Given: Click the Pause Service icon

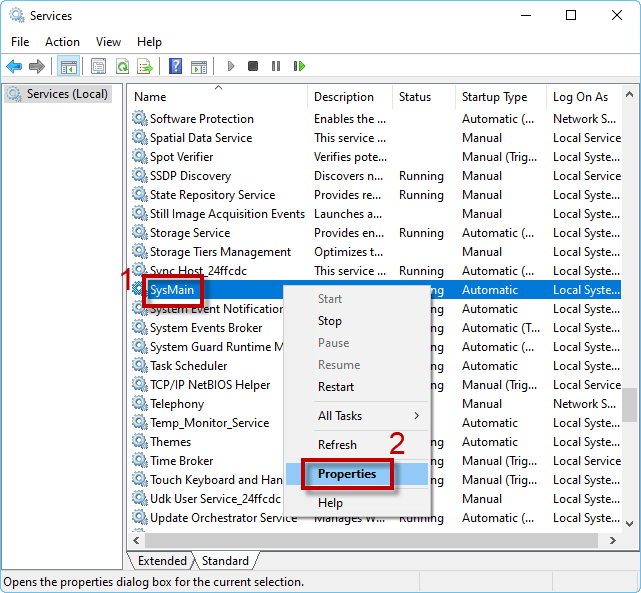Looking at the screenshot, I should pyautogui.click(x=276, y=66).
